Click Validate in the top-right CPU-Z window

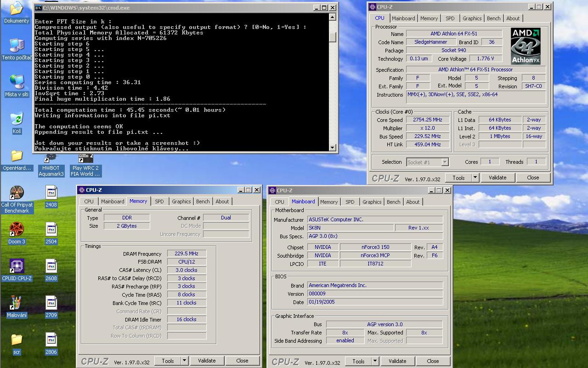pyautogui.click(x=498, y=178)
